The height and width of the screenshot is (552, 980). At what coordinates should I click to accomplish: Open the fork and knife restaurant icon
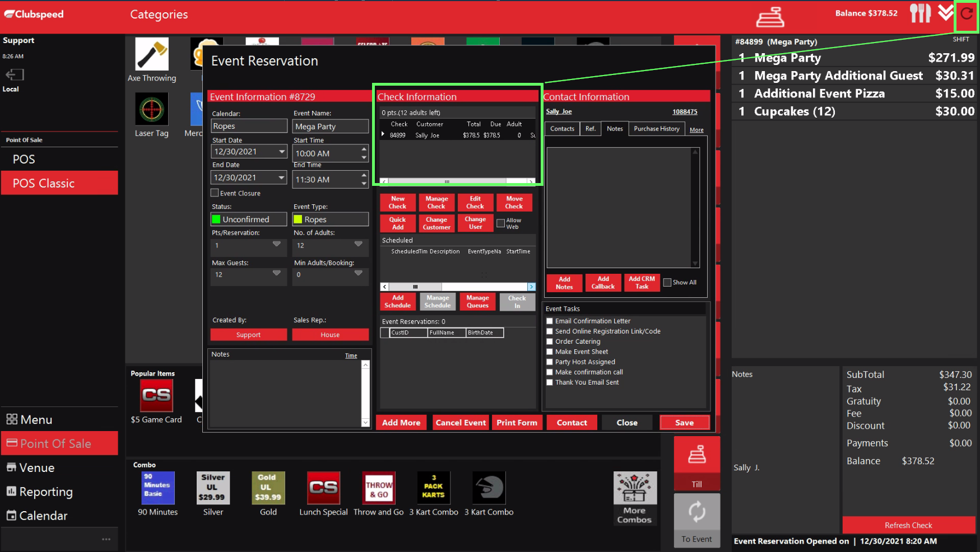(x=920, y=13)
